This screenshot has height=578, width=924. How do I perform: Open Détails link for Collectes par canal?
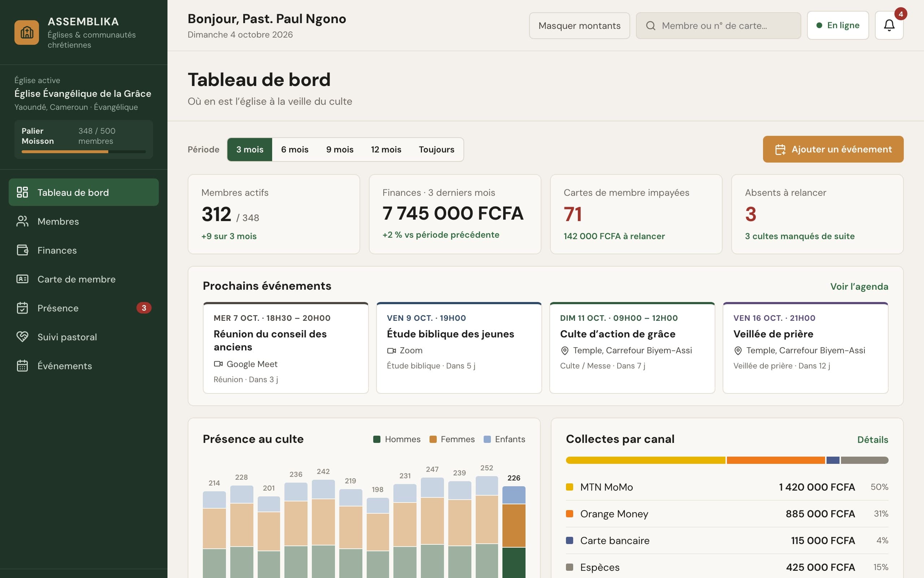click(x=872, y=440)
